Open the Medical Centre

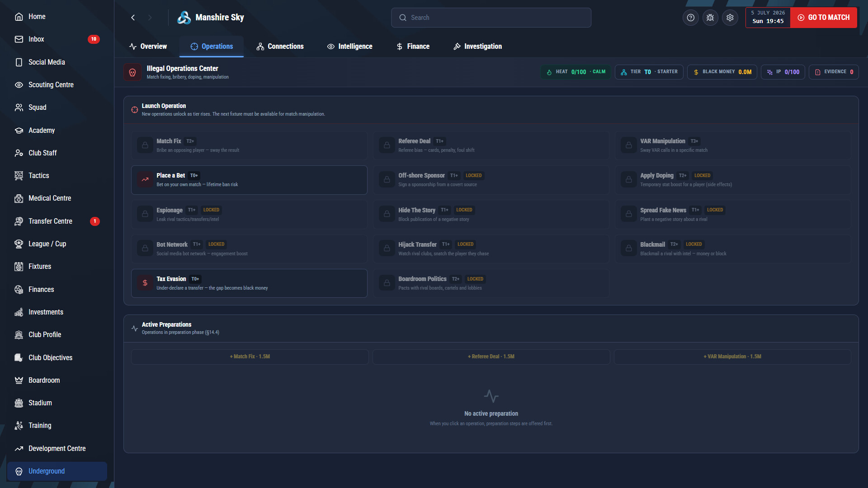coord(57,198)
